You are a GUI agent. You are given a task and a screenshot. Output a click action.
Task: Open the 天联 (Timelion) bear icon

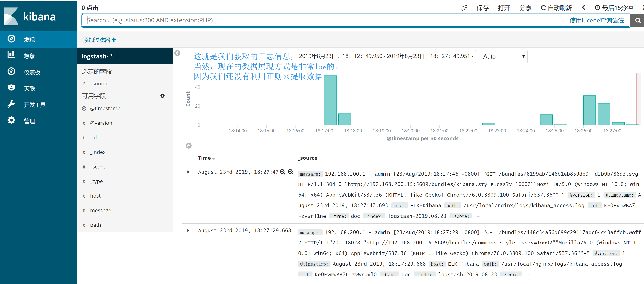tap(11, 88)
